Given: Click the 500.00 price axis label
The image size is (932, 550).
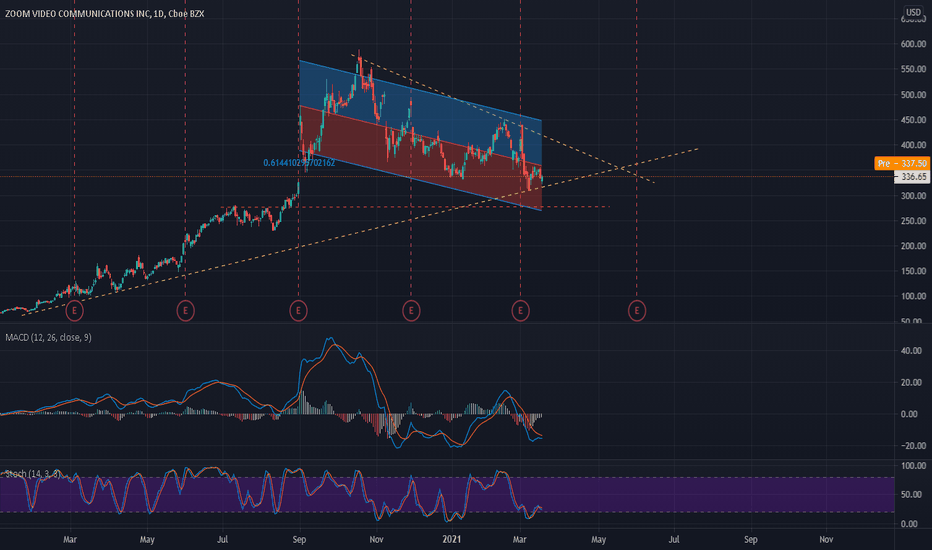Looking at the screenshot, I should (x=913, y=95).
